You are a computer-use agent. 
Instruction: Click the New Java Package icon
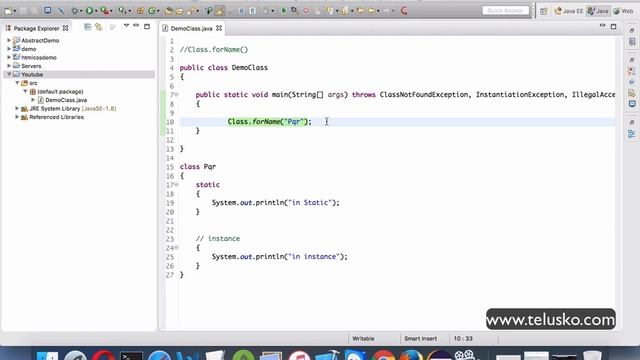(140, 11)
